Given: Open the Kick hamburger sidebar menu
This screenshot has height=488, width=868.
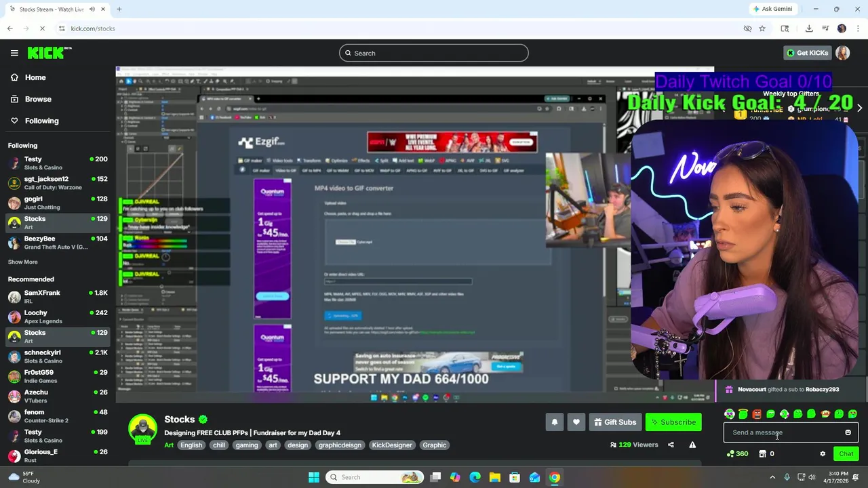Looking at the screenshot, I should click(x=14, y=53).
